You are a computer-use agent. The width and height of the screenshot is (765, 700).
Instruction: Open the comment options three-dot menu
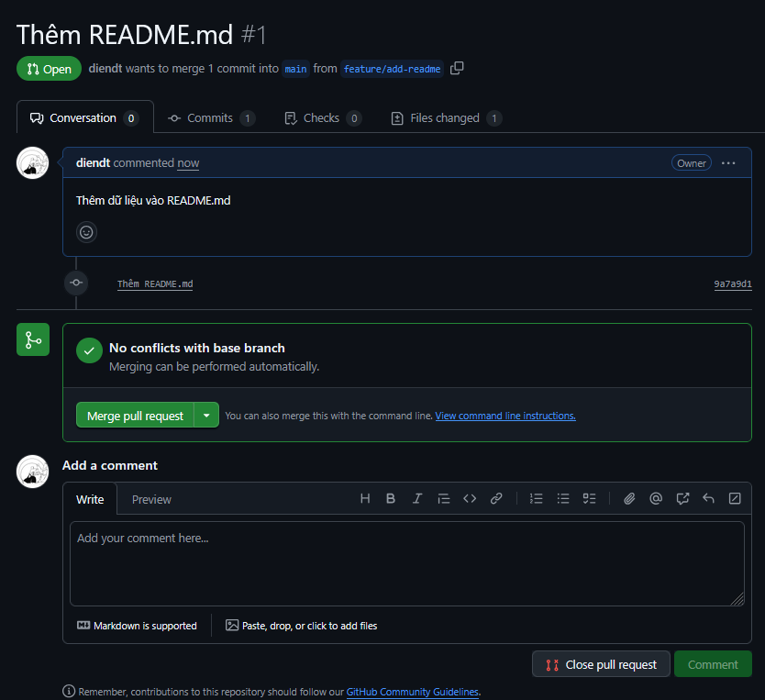728,163
